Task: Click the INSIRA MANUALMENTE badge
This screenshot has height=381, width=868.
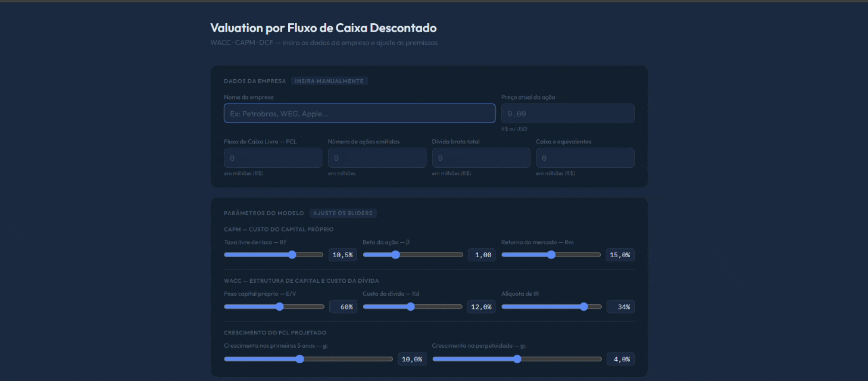Action: pyautogui.click(x=329, y=81)
